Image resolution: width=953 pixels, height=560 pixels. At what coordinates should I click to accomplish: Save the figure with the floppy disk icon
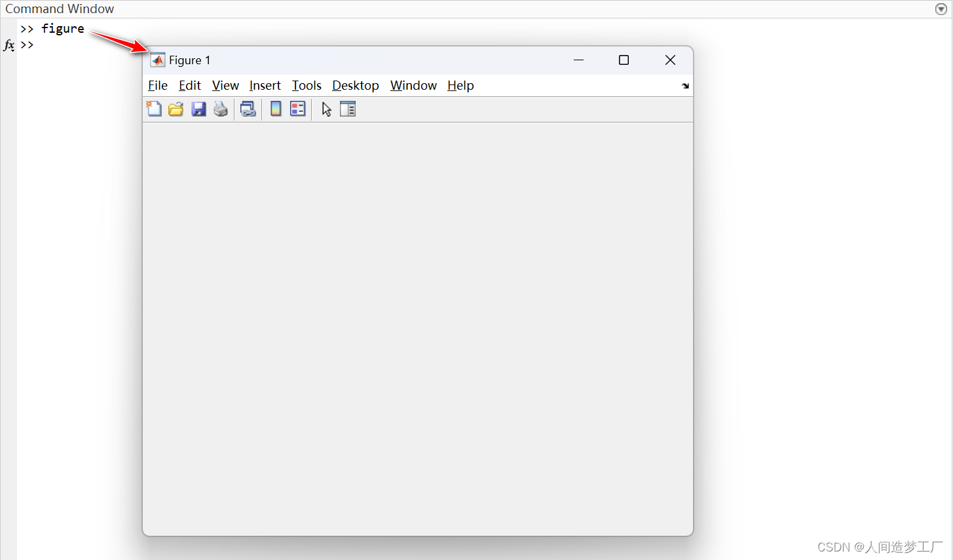(x=198, y=109)
